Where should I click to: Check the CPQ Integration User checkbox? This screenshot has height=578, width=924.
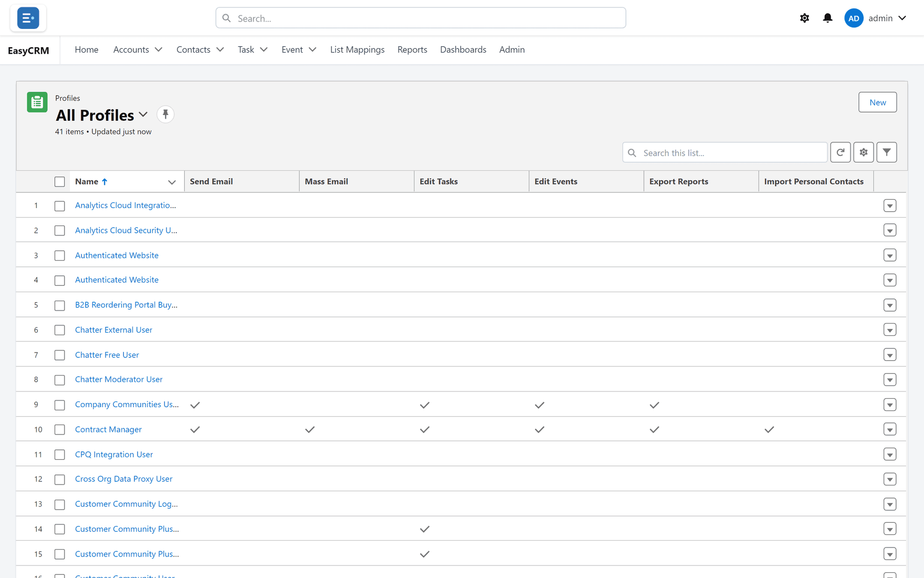point(60,455)
